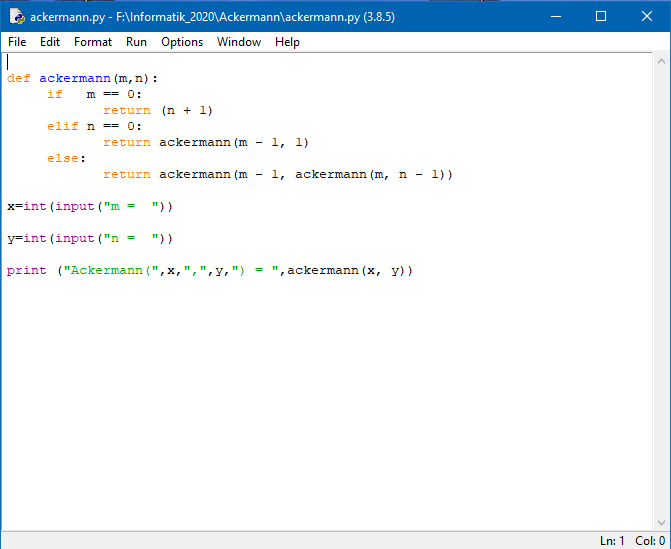Place cursor on the 'else:' keyword

66,158
